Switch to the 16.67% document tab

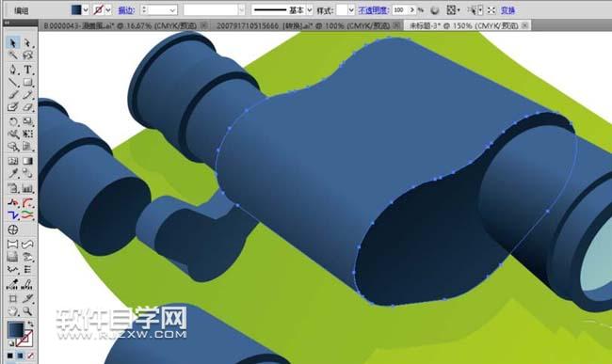pyautogui.click(x=122, y=25)
